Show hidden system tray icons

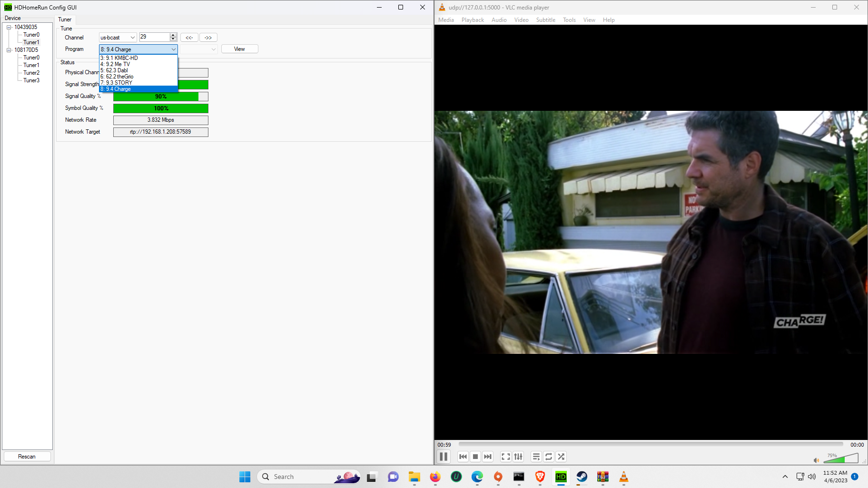785,477
